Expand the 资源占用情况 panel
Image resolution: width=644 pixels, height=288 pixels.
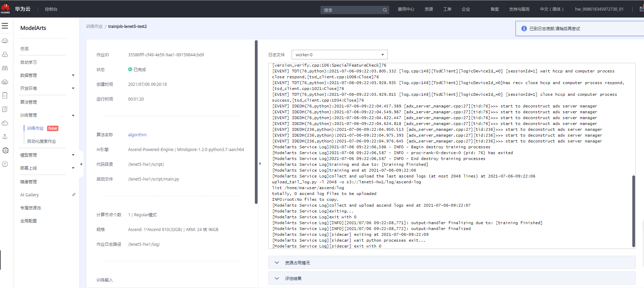click(x=452, y=263)
